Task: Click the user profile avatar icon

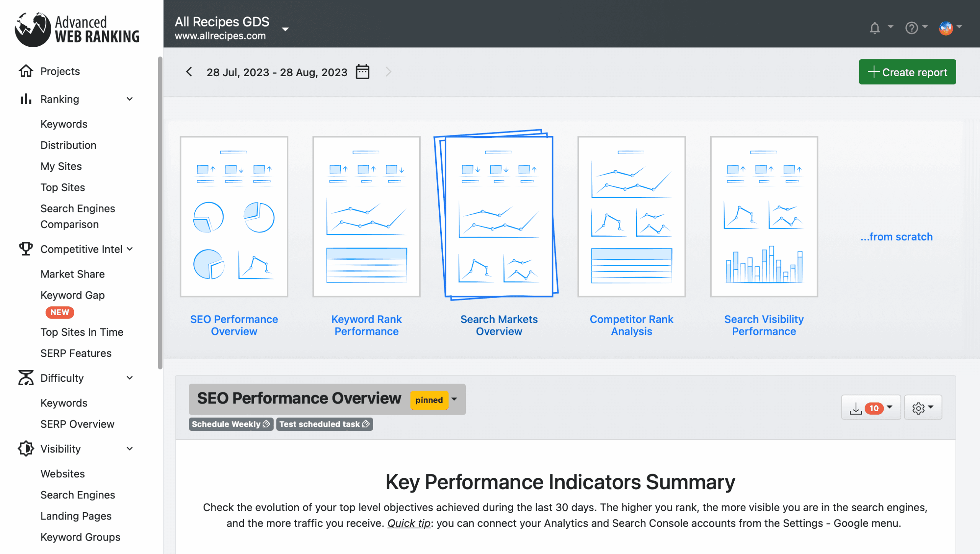Action: [x=946, y=28]
